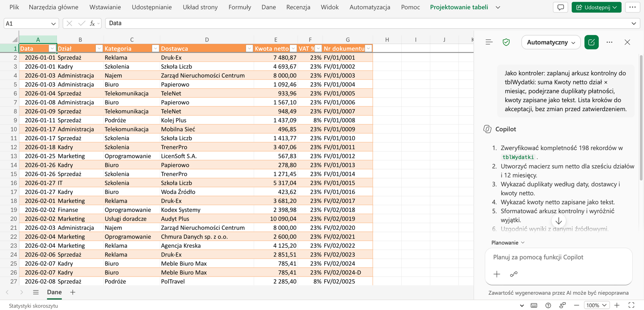Screen dimensions: 644x310
Task: Open the Data column filter dropdown
Action: 52,48
